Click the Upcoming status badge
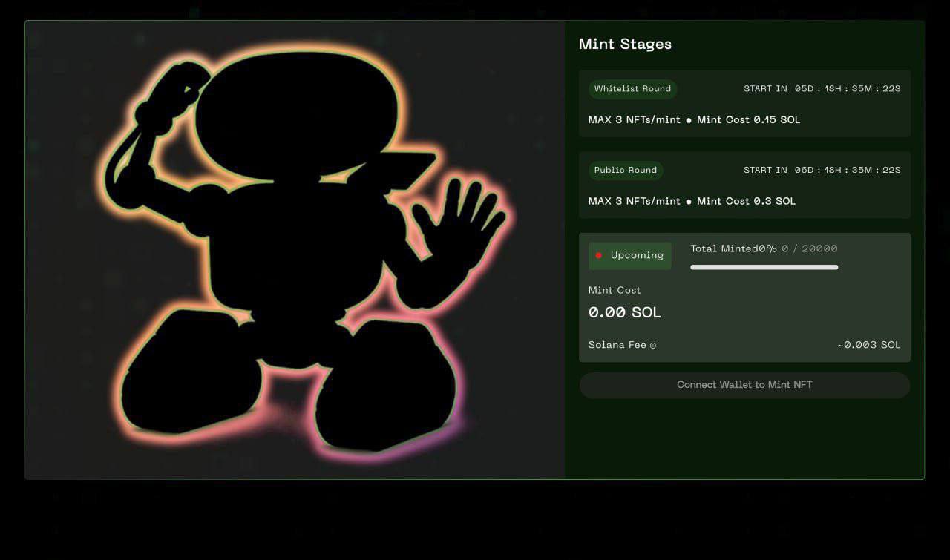The width and height of the screenshot is (950, 560). [630, 256]
